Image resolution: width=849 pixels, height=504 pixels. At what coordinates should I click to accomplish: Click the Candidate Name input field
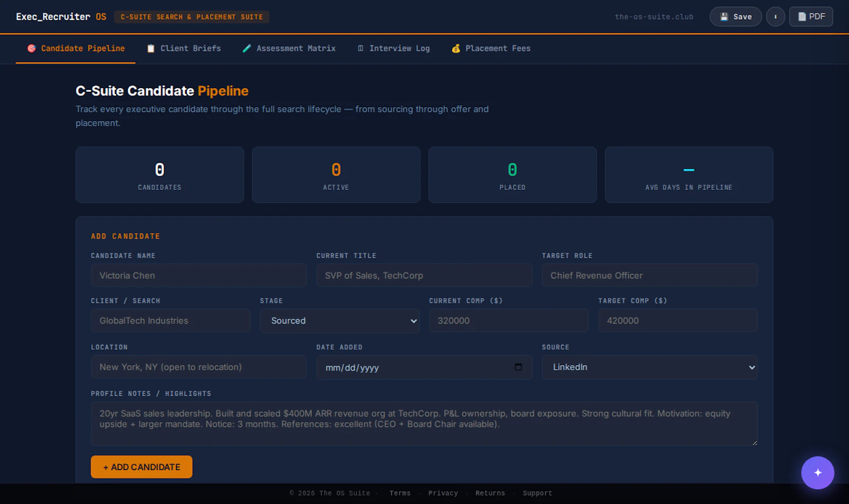(199, 275)
